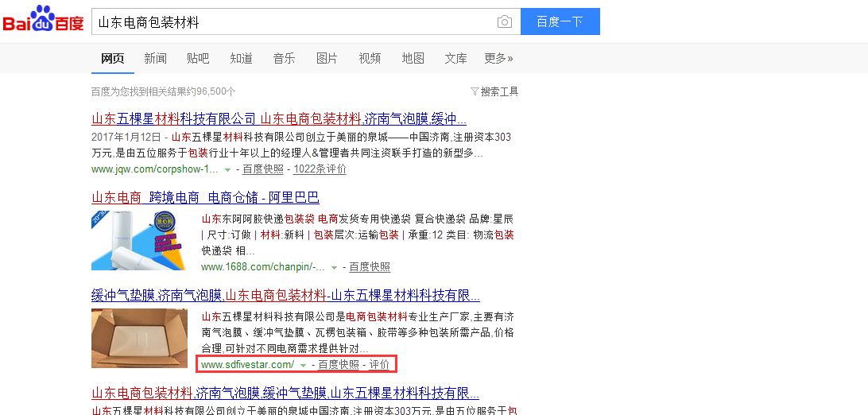868x415 pixels.
Task: Open the 1022条评价 reviews link
Action: [x=320, y=169]
